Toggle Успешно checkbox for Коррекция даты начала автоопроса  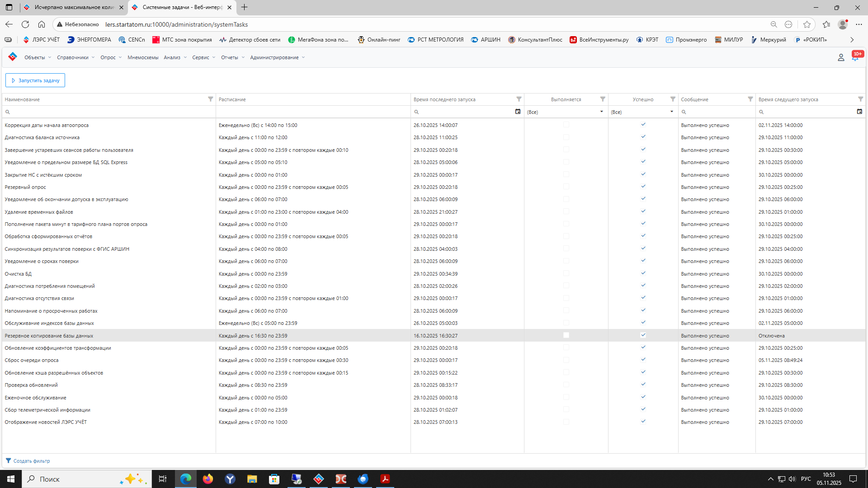[x=643, y=125]
